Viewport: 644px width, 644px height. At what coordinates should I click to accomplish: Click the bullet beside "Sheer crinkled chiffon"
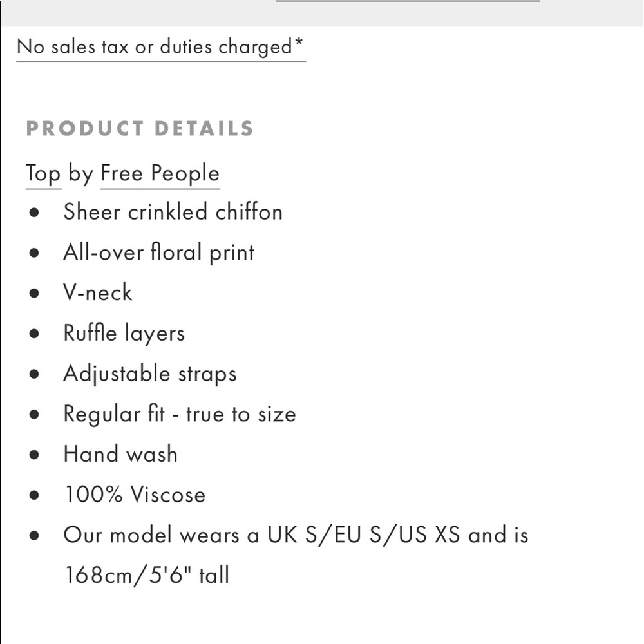(35, 213)
